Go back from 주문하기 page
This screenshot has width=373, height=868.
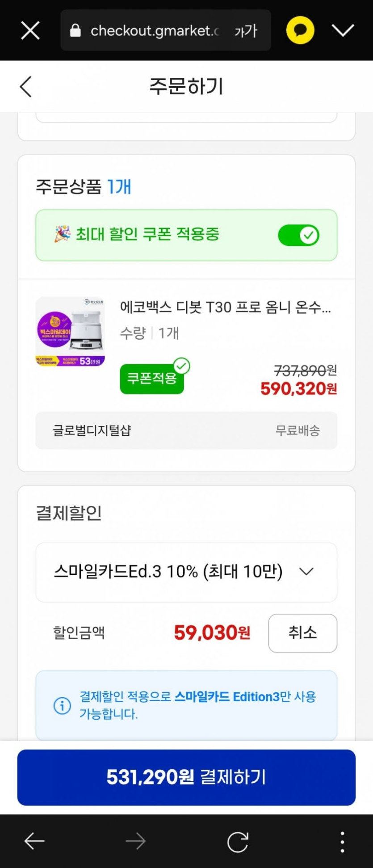(x=26, y=86)
